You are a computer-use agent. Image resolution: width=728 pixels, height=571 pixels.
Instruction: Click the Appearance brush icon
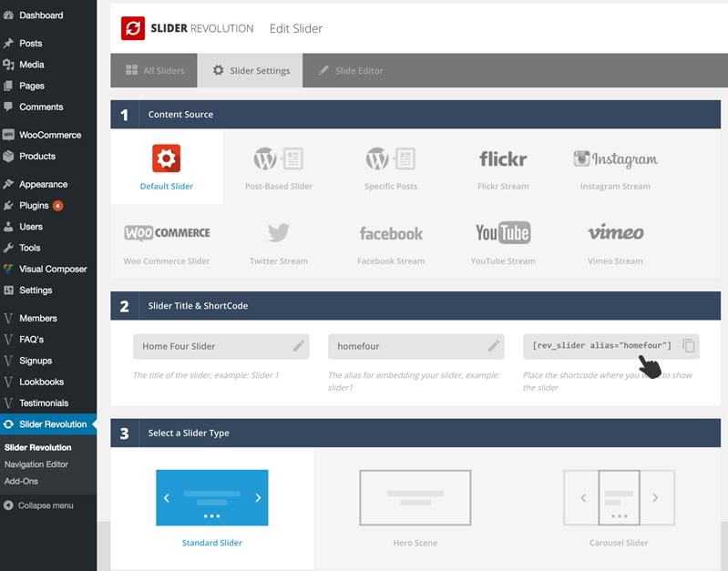tap(8, 184)
